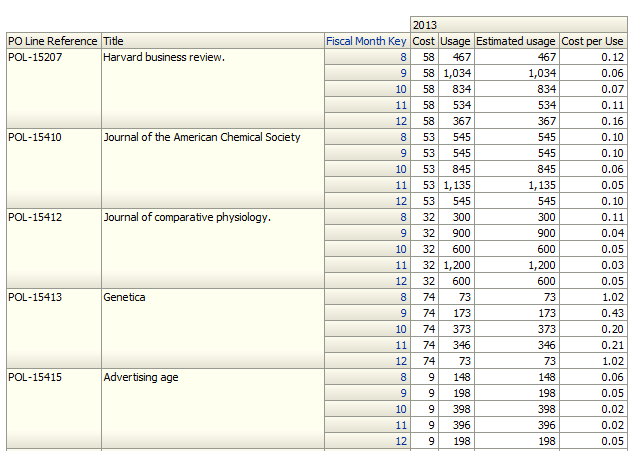Screen dimensions: 629x451
Task: Click cost per use value 0.12
Action: pyautogui.click(x=593, y=57)
